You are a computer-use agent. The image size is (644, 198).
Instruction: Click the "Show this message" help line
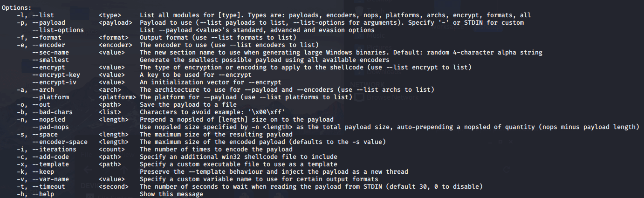(x=171, y=194)
